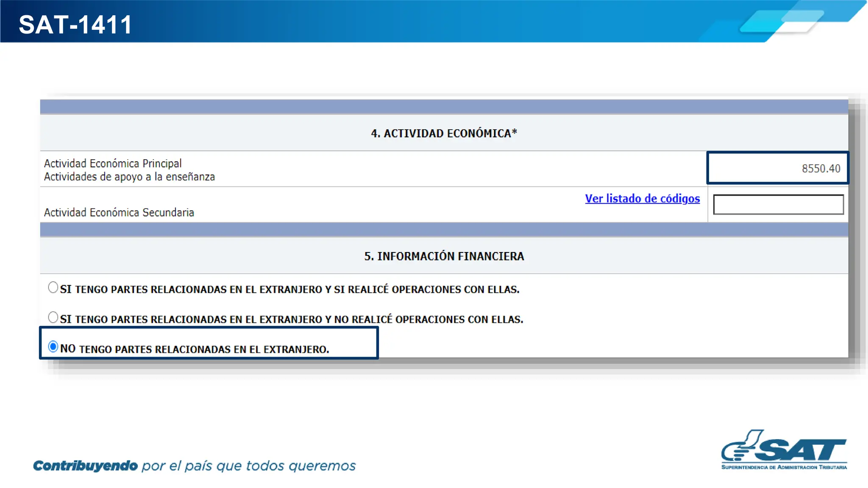Click the 'Actividad Económica Principal' label
Screen dimensions: 868x488
coord(113,164)
